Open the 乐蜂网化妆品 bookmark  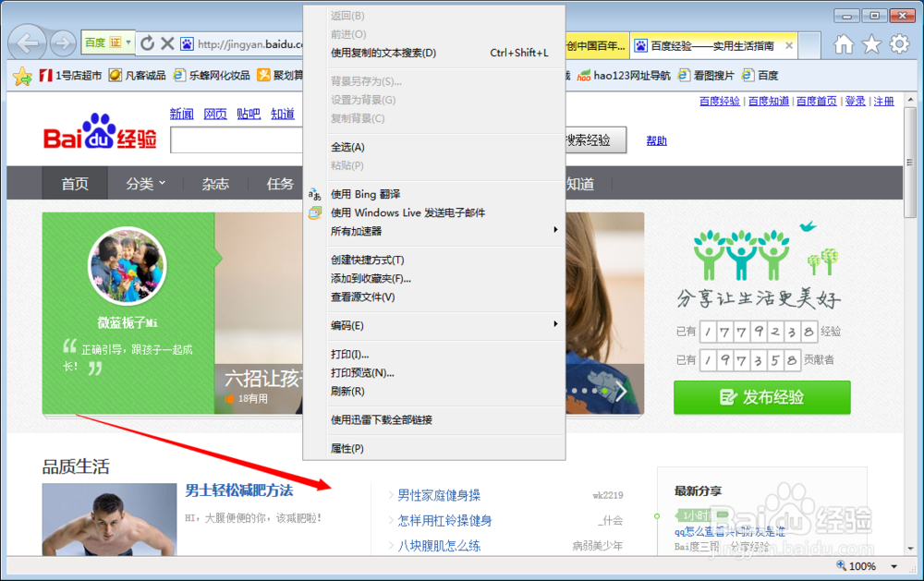pyautogui.click(x=212, y=76)
